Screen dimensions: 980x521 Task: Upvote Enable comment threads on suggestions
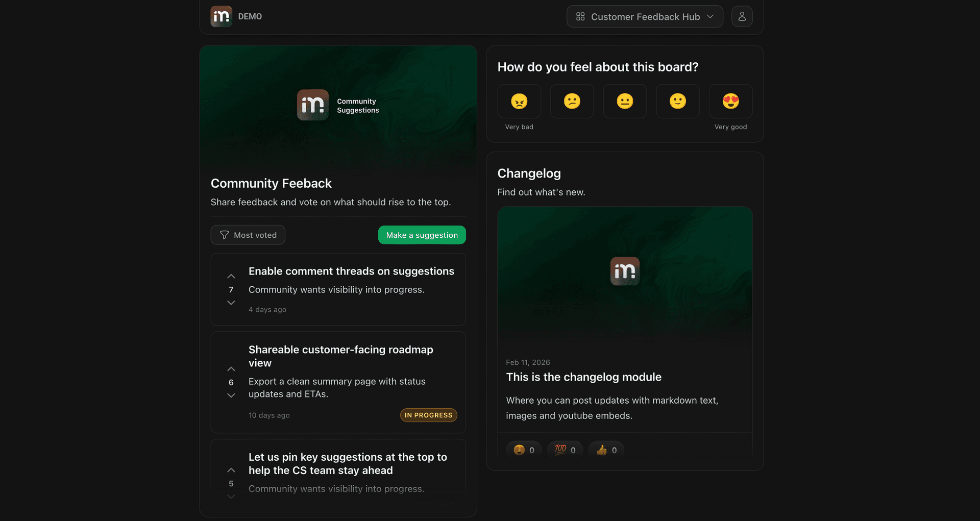coord(231,277)
